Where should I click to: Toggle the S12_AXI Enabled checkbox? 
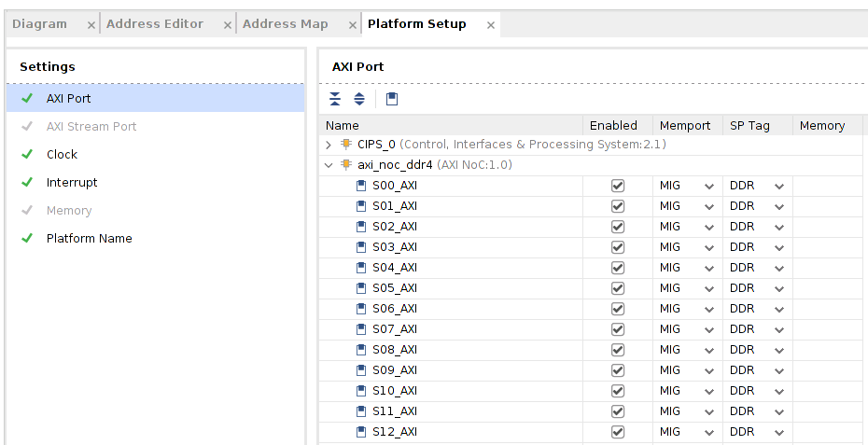click(617, 432)
